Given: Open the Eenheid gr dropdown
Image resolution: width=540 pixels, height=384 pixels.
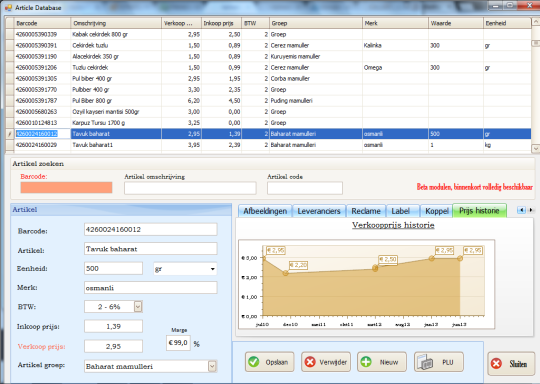Looking at the screenshot, I should pyautogui.click(x=213, y=269).
